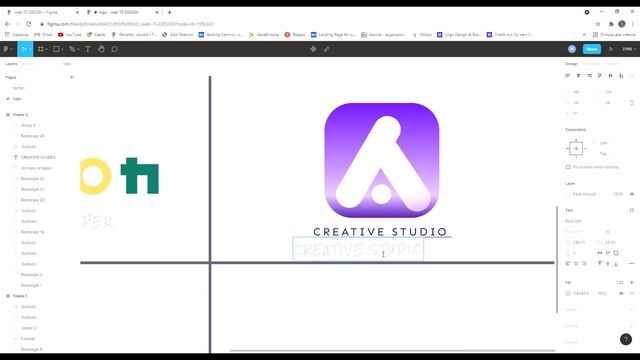
Task: Open fill style picker (four dots)
Action: 621,282
